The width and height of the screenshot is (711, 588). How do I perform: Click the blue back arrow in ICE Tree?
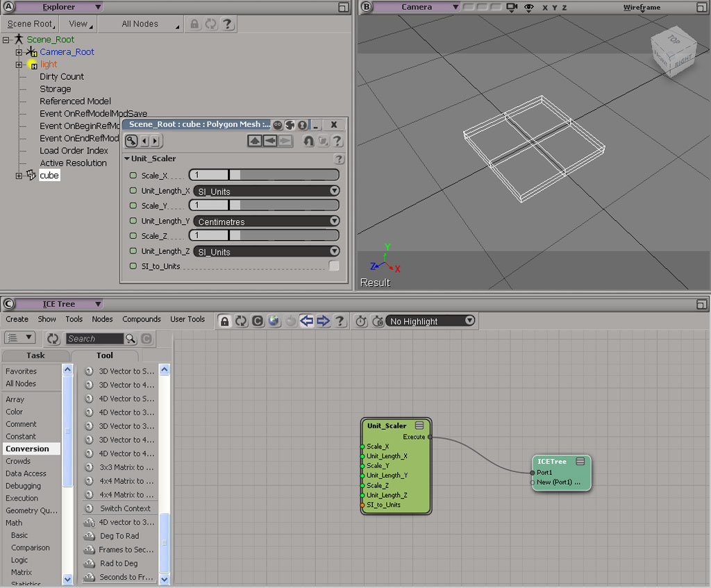(x=307, y=321)
